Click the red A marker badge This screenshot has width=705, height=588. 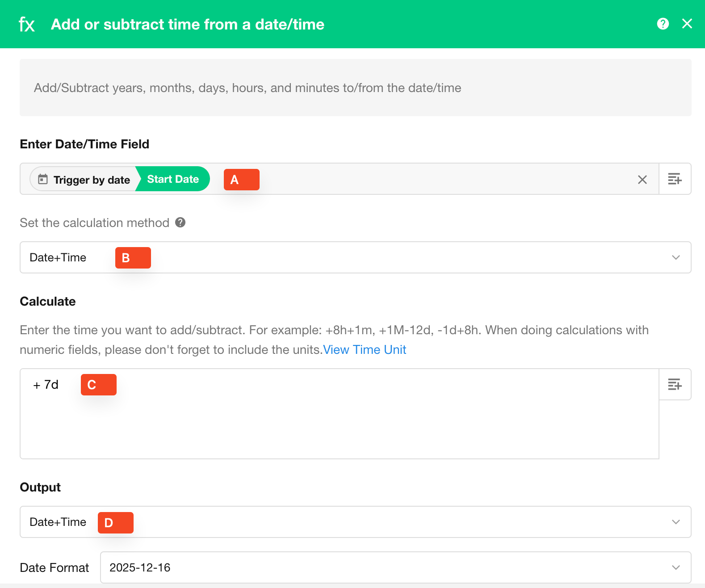point(241,180)
